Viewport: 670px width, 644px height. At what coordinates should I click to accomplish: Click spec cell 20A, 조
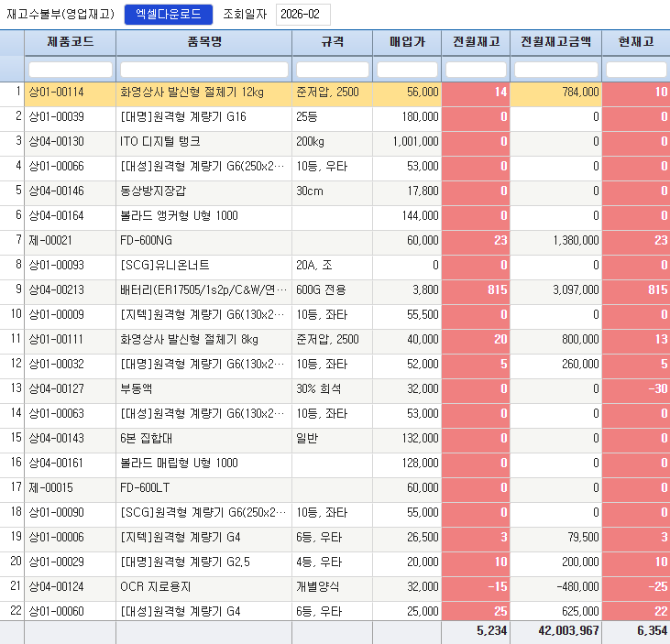314,266
